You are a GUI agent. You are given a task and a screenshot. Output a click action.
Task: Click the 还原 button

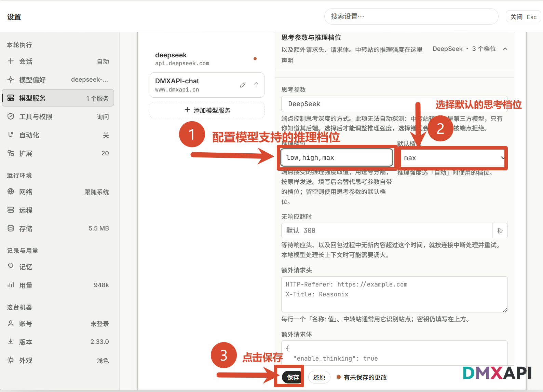click(x=319, y=377)
